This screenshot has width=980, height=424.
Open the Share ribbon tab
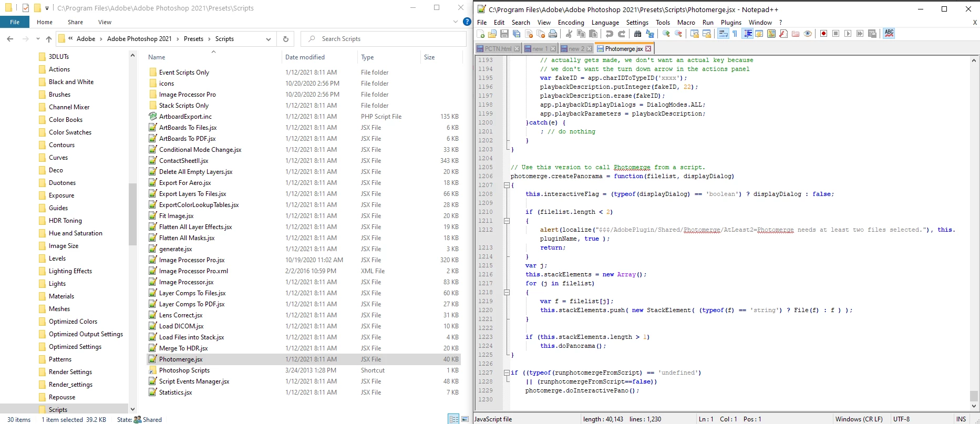pyautogui.click(x=75, y=22)
